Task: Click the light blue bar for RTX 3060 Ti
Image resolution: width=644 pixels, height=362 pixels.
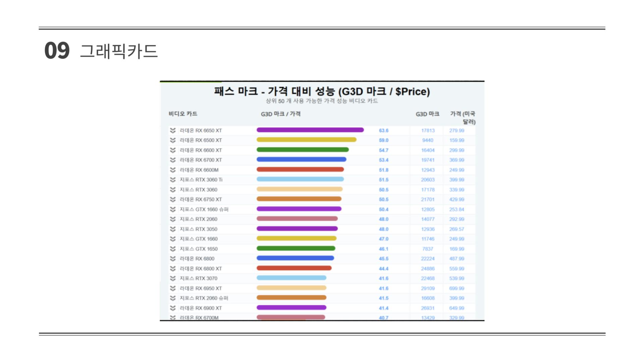Action: coord(300,179)
